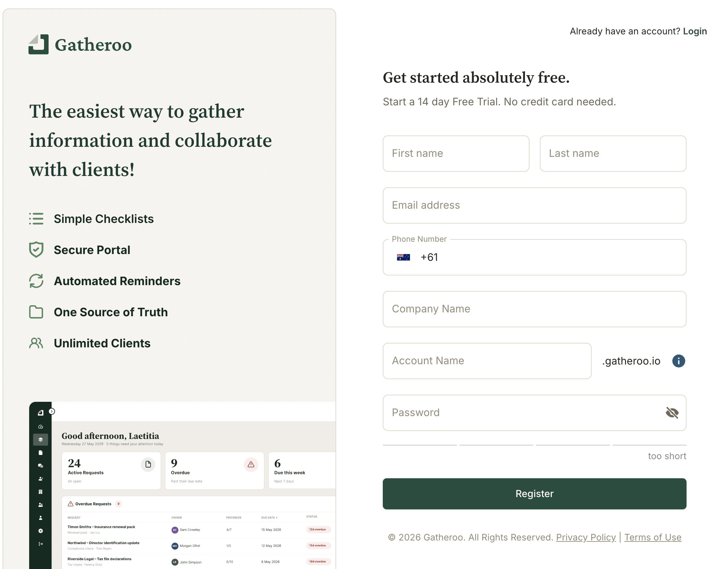Click the Gatheroo logo icon
Viewport: 728px width, 569px height.
click(38, 44)
